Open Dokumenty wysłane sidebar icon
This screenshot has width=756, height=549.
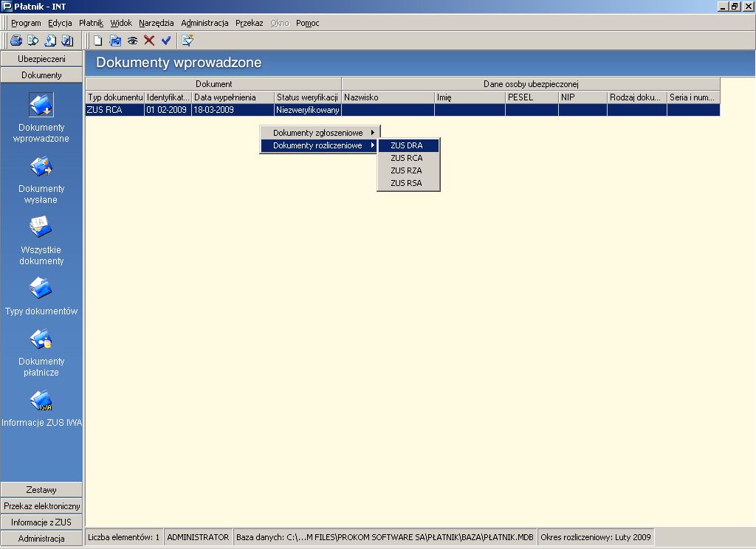click(41, 167)
